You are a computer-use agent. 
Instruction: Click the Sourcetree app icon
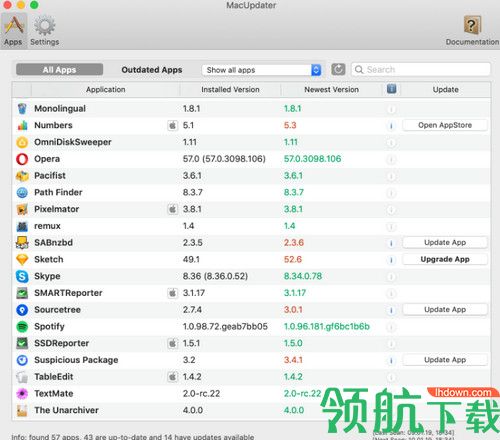point(22,310)
